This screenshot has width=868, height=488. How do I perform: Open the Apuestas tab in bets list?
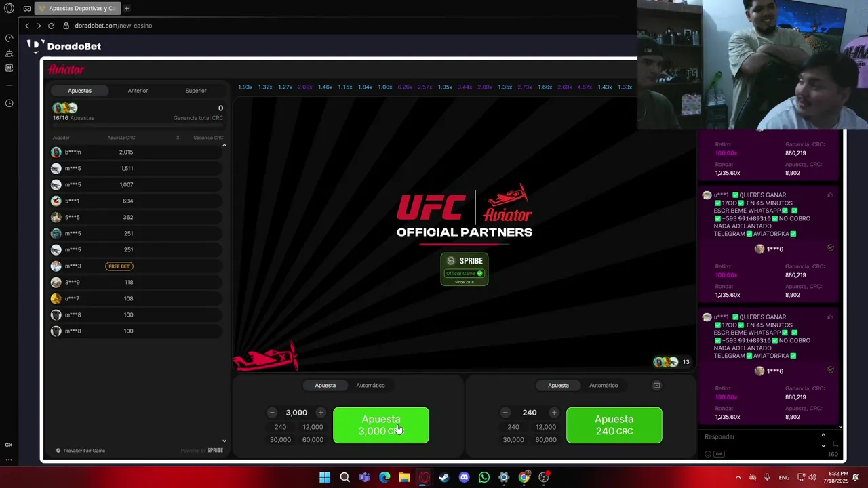click(x=79, y=90)
